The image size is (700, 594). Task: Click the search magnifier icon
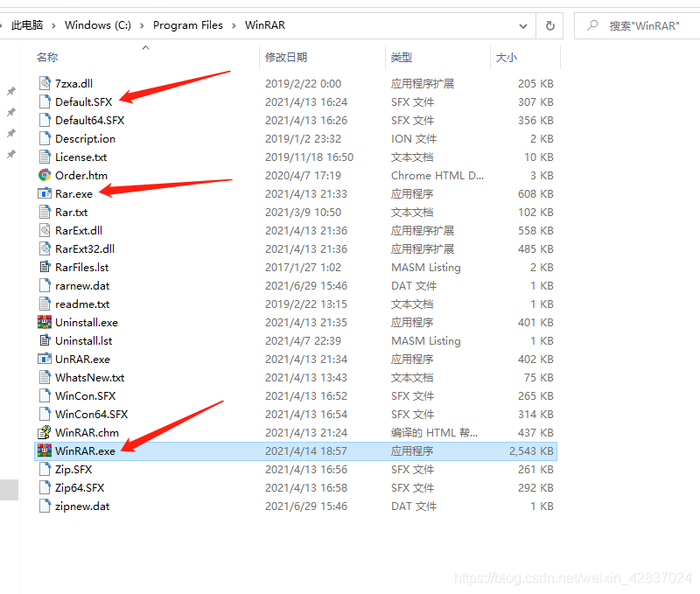coord(592,25)
